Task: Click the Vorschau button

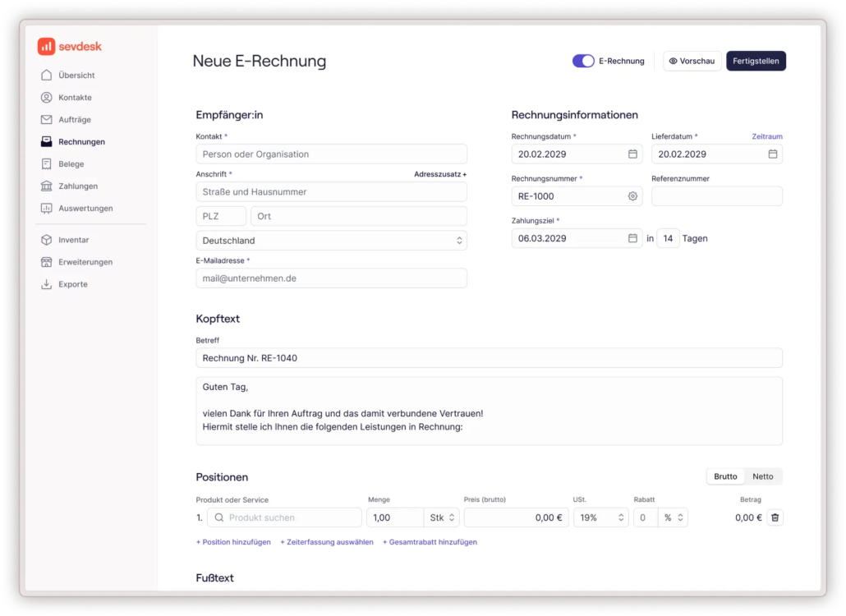Action: 692,61
